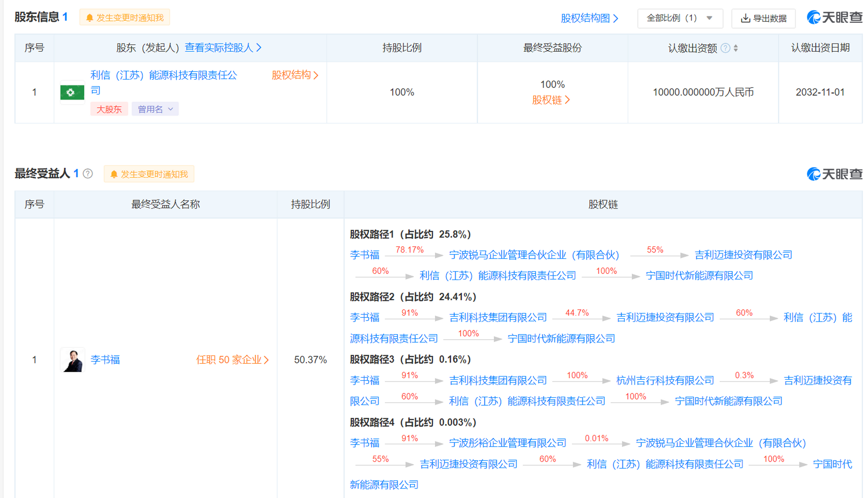Click the bell notify button beside 最终受益人
Image resolution: width=868 pixels, height=498 pixels.
149,174
